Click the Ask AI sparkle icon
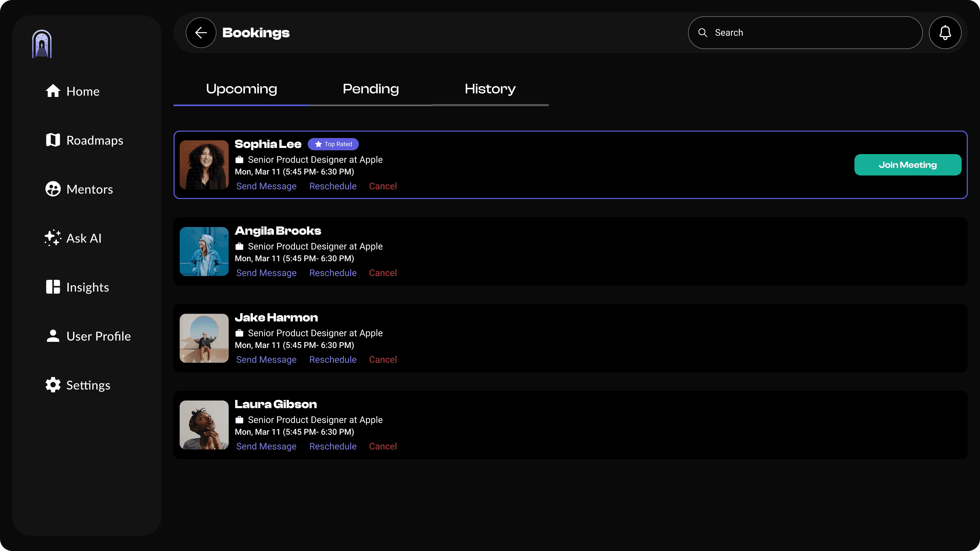This screenshot has width=980, height=551. [x=53, y=238]
